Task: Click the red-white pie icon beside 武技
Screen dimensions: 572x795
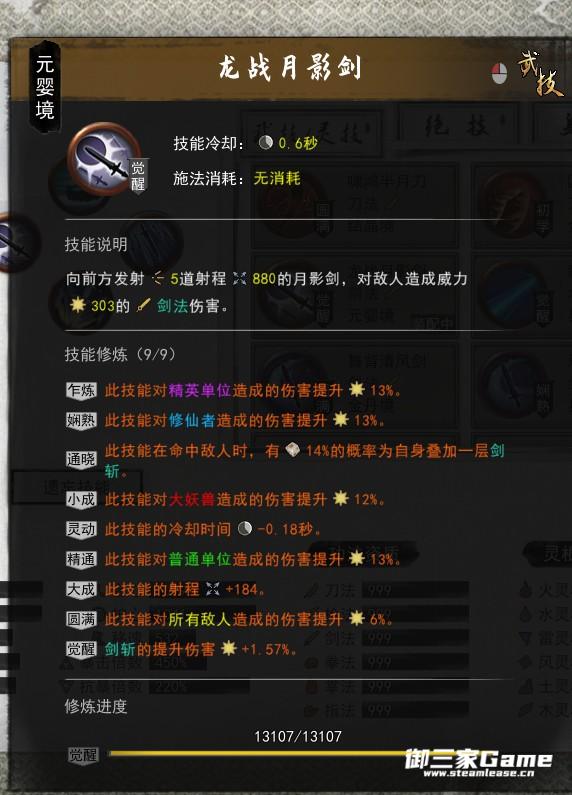Action: pyautogui.click(x=499, y=74)
